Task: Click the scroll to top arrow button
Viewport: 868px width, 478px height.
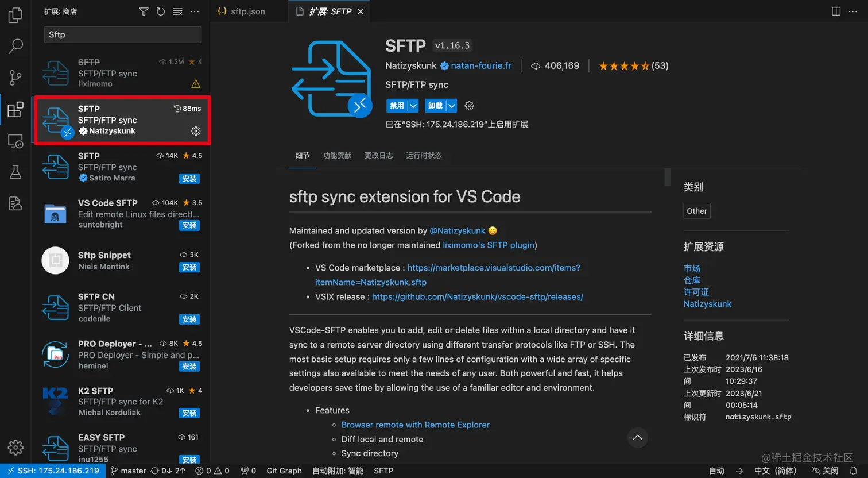Action: 637,438
